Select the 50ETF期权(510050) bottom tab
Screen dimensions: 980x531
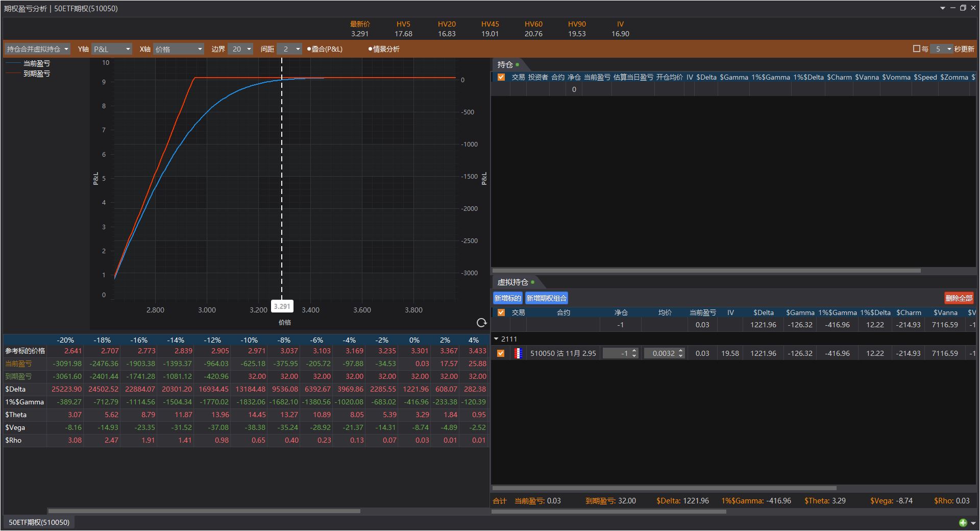pos(39,522)
